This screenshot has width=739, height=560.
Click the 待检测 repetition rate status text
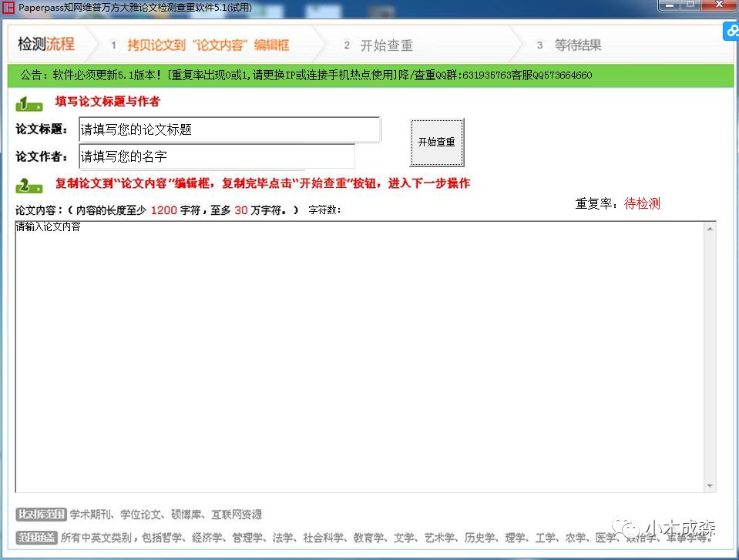[641, 205]
